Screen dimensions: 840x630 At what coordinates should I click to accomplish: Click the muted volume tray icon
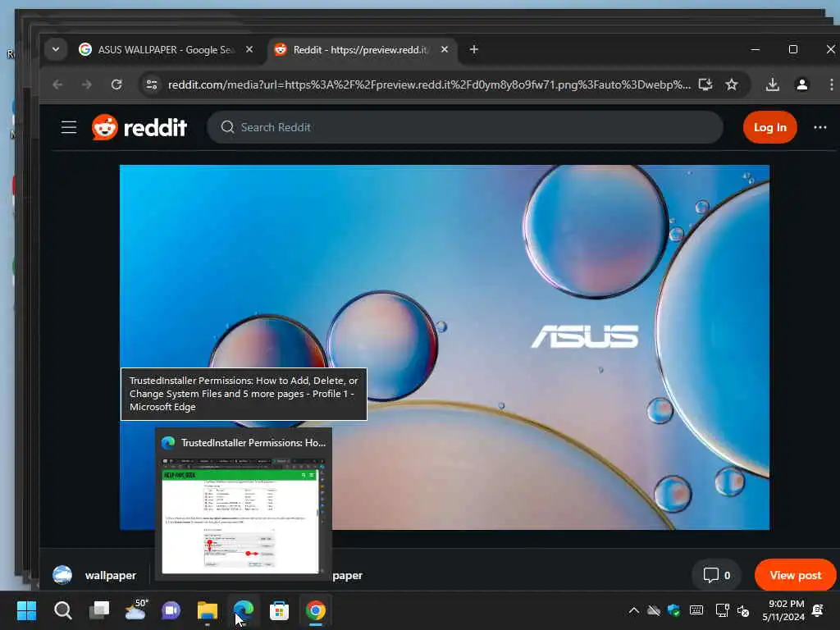[x=743, y=610]
